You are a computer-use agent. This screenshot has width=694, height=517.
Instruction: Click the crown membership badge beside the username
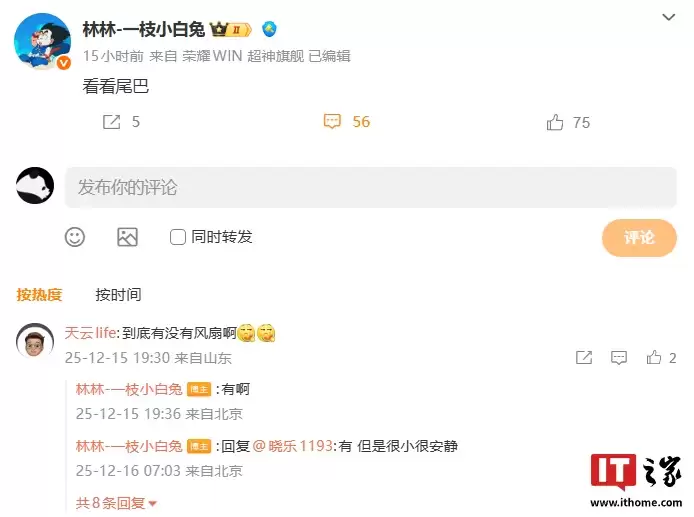(x=231, y=30)
